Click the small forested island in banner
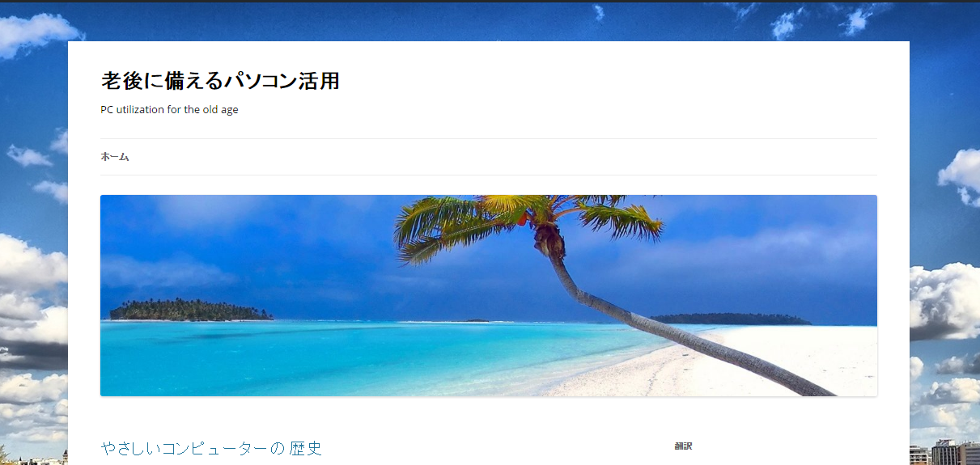Image resolution: width=980 pixels, height=465 pixels. click(191, 310)
